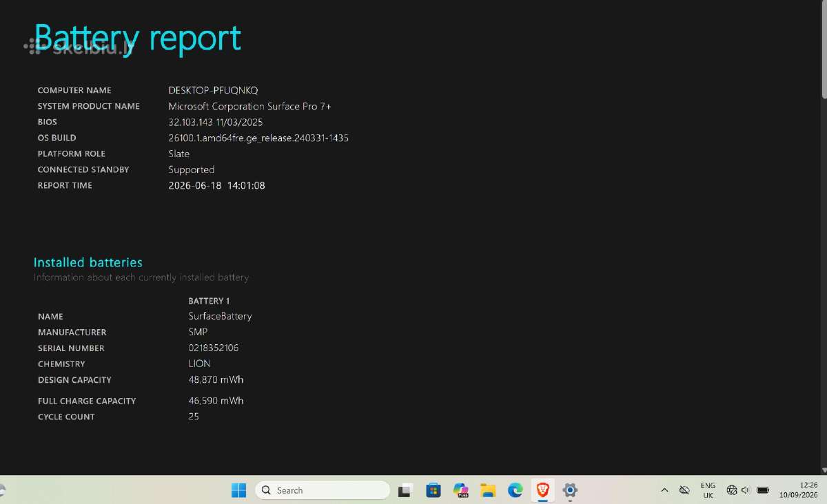Viewport: 827px width, 504px height.
Task: Click the OS BUILD label
Action: point(57,138)
